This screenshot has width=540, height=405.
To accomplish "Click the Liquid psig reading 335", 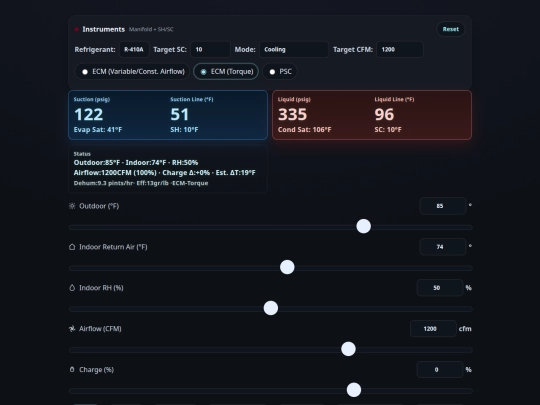I will tap(292, 115).
